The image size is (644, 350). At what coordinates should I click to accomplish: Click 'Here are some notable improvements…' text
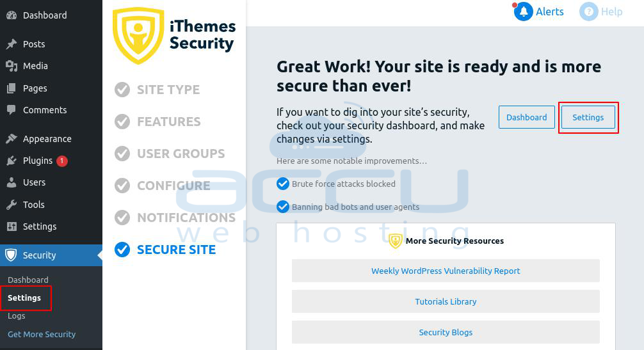[351, 161]
